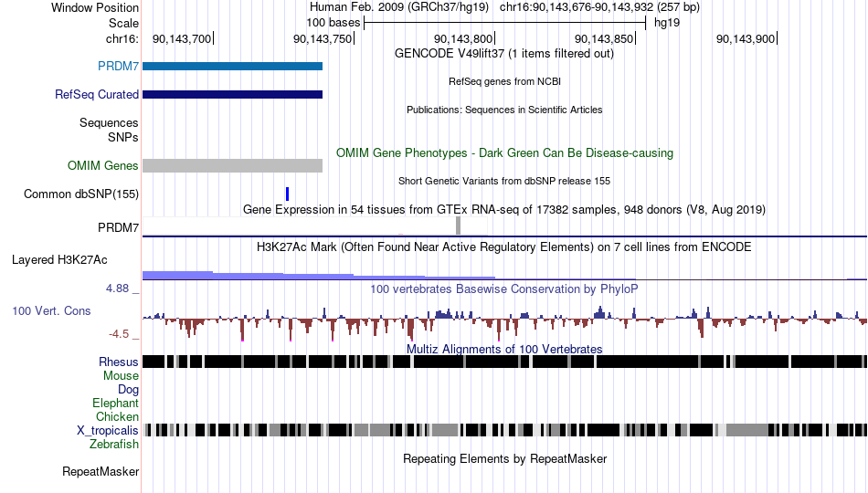Image resolution: width=868 pixels, height=493 pixels.
Task: Click the Chicken alignment label
Action: tap(117, 417)
